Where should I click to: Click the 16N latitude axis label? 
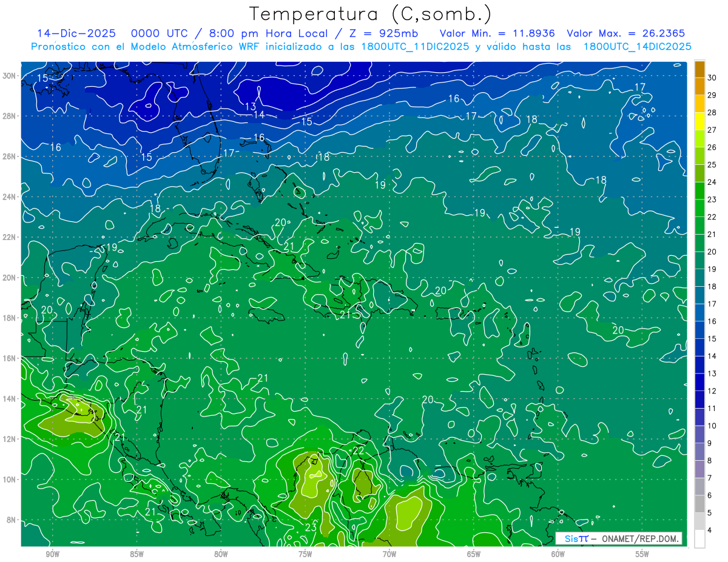[x=10, y=358]
